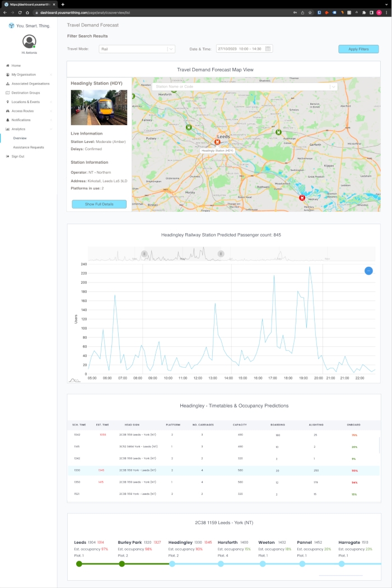
Task: Select the highlighted 1330 timetable row
Action: (x=224, y=470)
